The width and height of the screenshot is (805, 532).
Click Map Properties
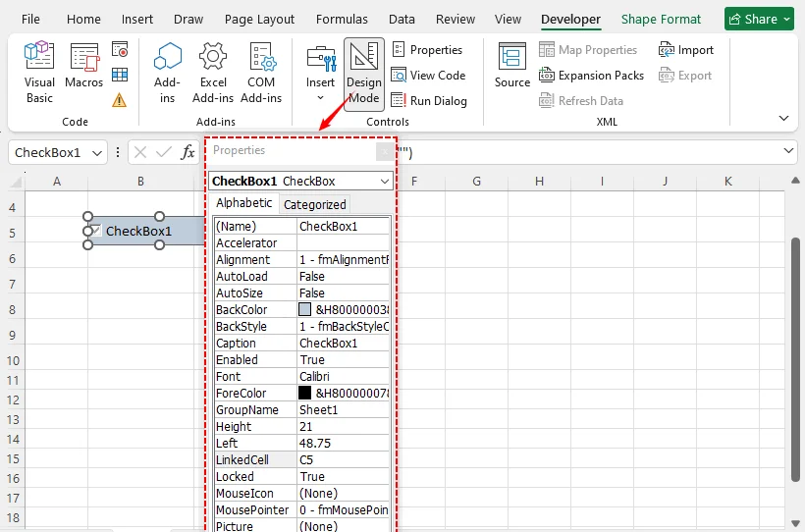[x=588, y=50]
